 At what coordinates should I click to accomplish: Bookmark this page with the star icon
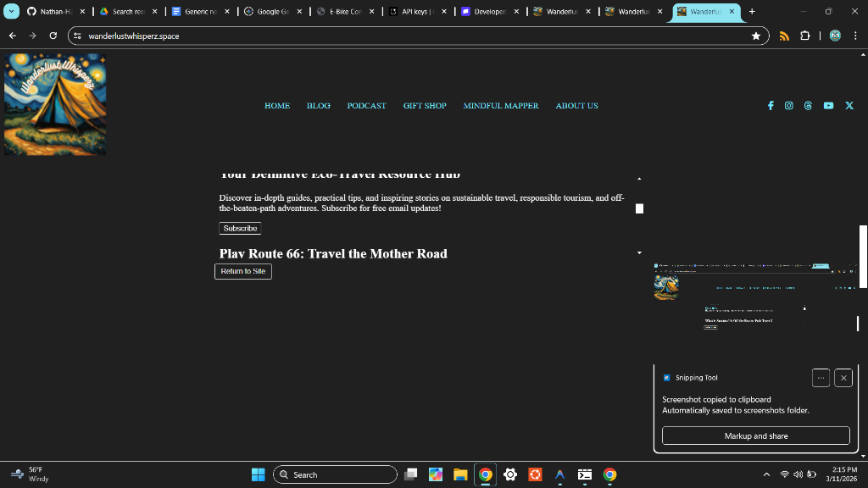(755, 36)
